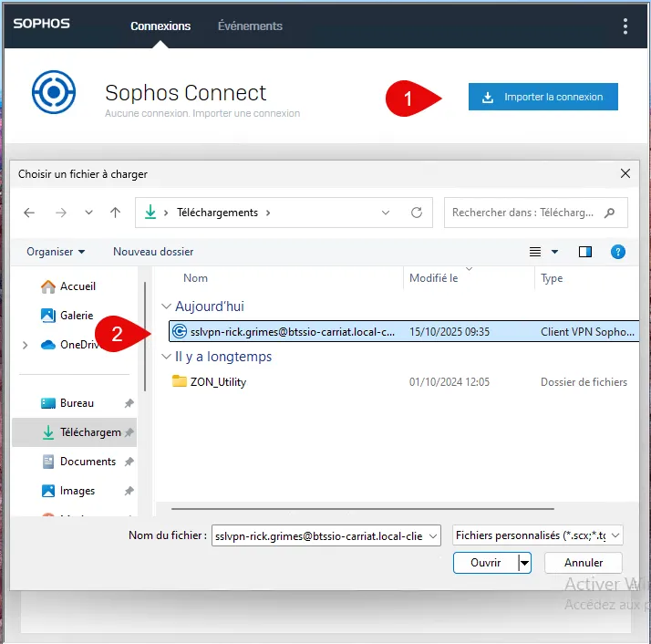Click the Importer la connexion button

pos(542,97)
